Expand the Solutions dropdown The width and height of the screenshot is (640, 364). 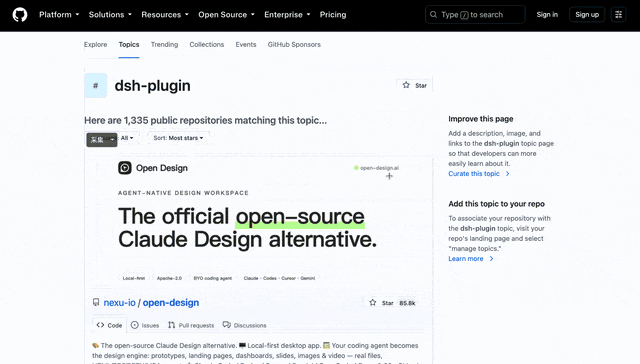click(110, 15)
